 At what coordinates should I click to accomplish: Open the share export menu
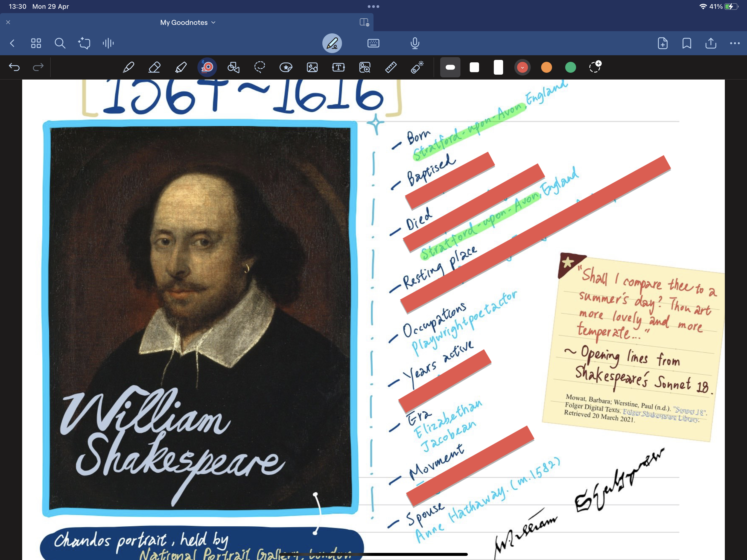[711, 43]
